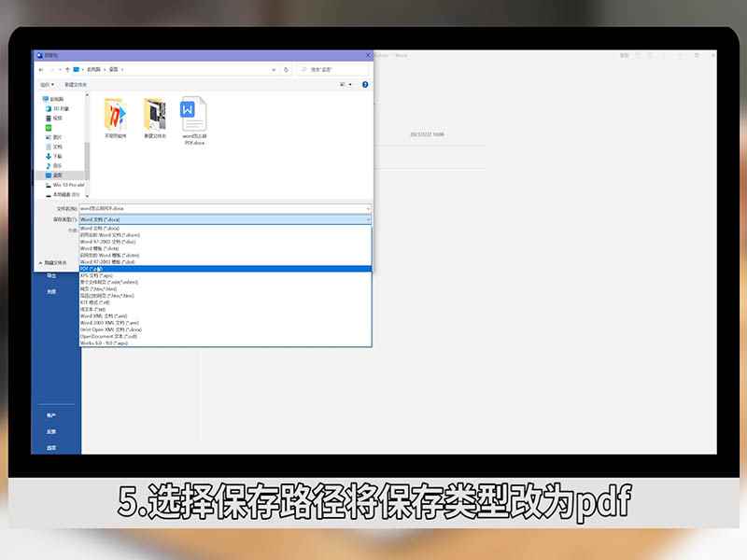
Task: Toggle the folder view layout icon
Action: [343, 84]
